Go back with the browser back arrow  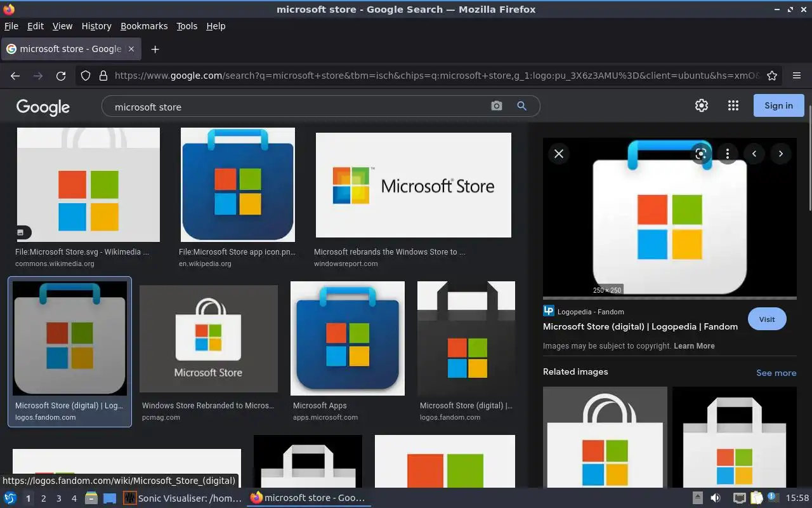click(x=15, y=76)
